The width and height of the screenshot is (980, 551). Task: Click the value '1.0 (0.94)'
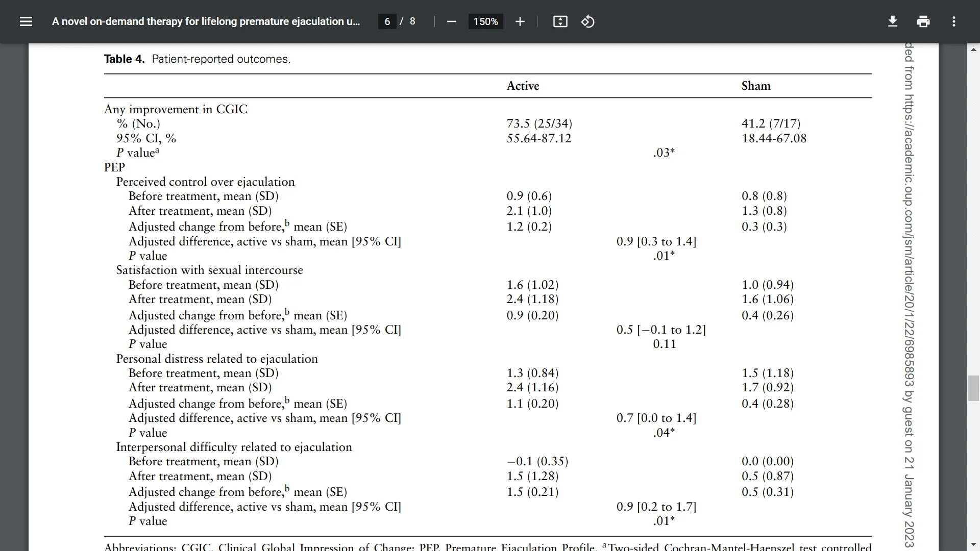click(x=768, y=285)
